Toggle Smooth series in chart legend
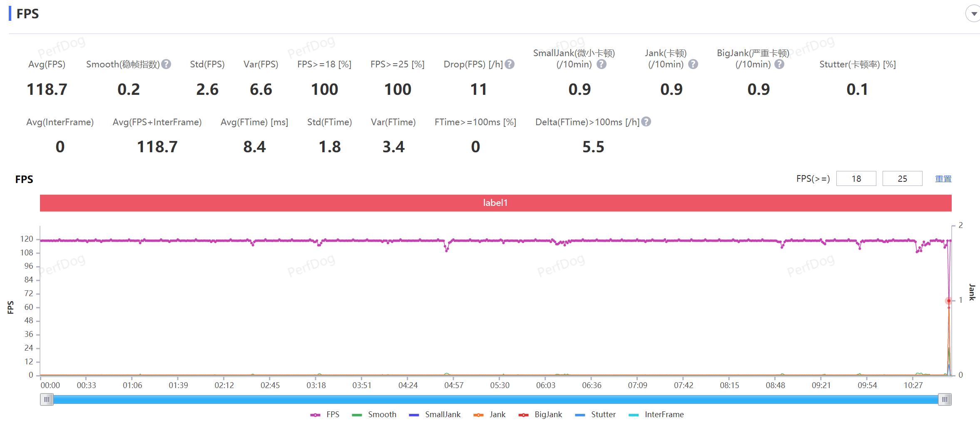Viewport: 980px width, 428px height. [374, 415]
